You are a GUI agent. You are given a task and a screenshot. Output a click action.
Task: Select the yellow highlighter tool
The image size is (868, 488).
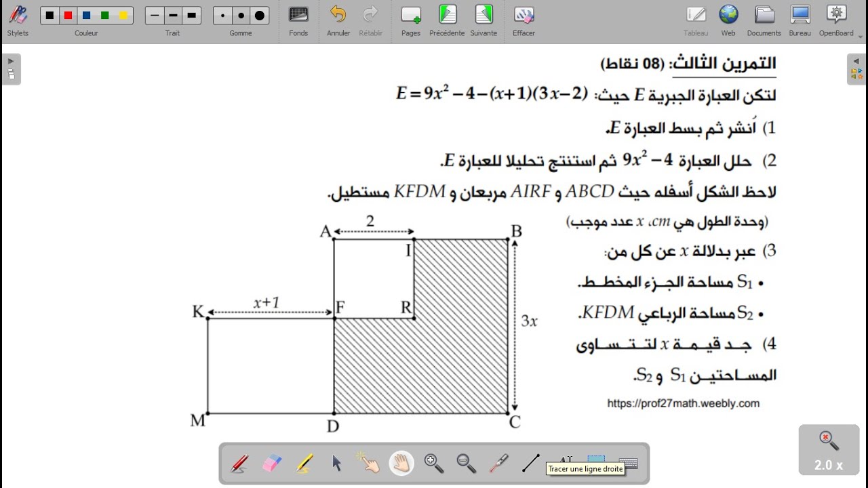pyautogui.click(x=304, y=463)
